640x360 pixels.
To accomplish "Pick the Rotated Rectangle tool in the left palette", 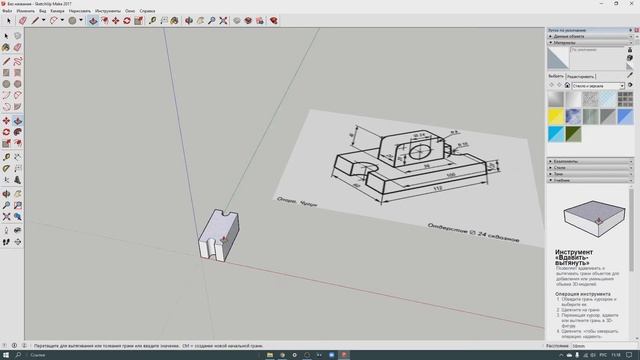I will [x=18, y=73].
